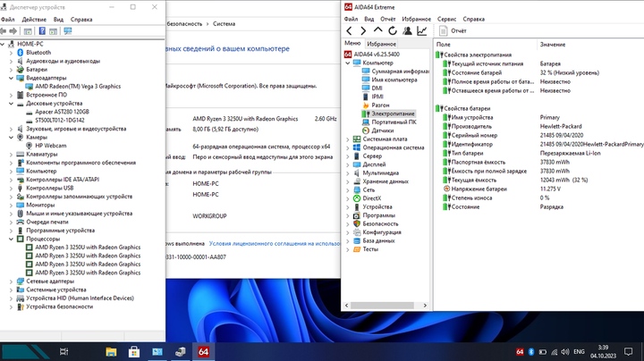This screenshot has height=361, width=644.
Task: Open the Отчёт menu in AIDA64
Action: (387, 19)
